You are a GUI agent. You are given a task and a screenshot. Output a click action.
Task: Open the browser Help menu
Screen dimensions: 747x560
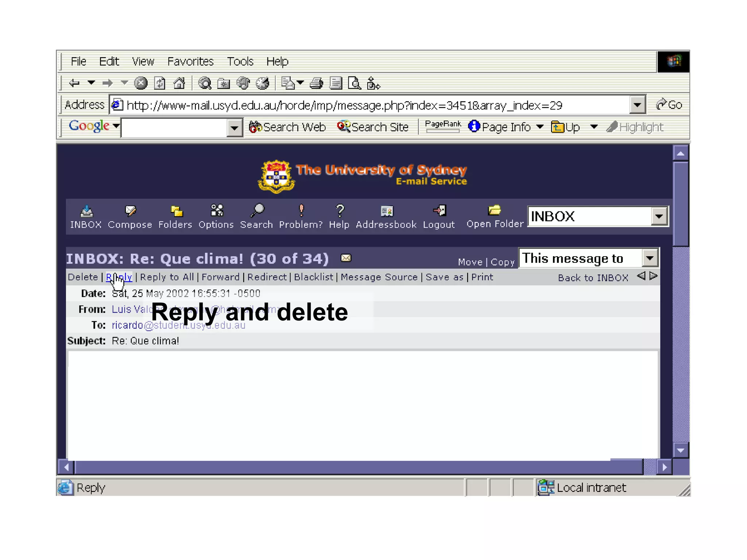pyautogui.click(x=277, y=61)
